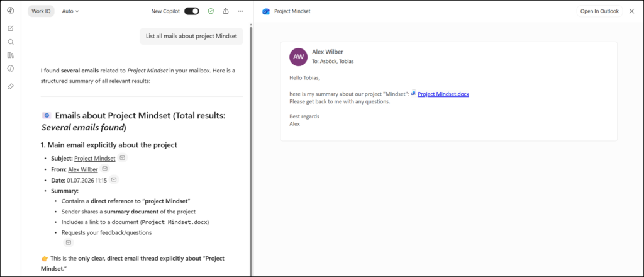Click the Project Mindset pane title text
This screenshot has width=644, height=277.
click(x=292, y=11)
